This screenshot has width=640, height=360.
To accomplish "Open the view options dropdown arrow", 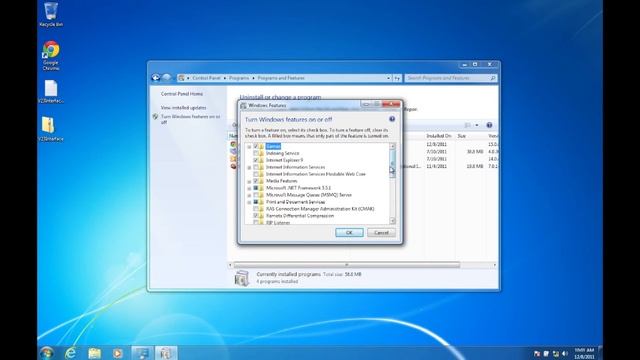I will point(476,125).
